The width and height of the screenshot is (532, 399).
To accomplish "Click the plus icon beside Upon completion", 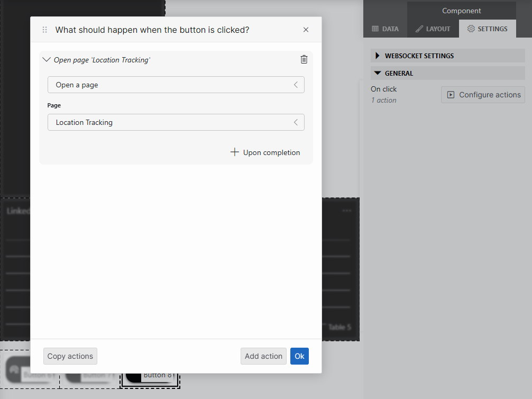I will tap(235, 152).
